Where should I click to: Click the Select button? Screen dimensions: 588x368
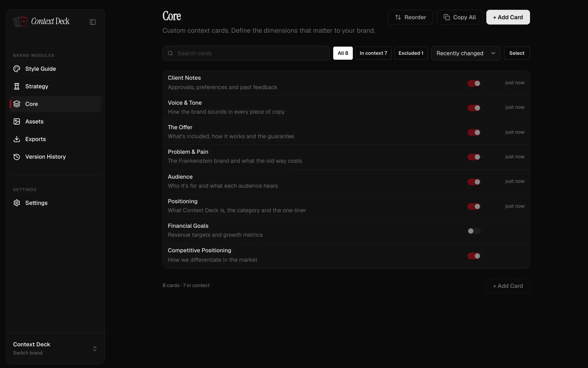pos(517,53)
